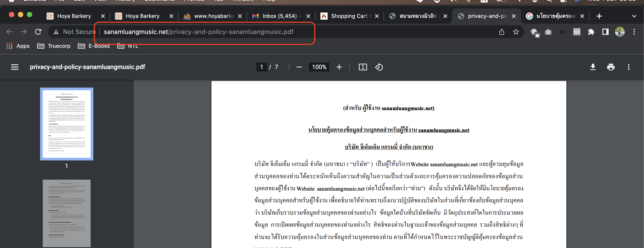This screenshot has width=644, height=248.
Task: Click the บริษัท จีเอ็มเอ็ม แกรมมี่ underlined heading
Action: pos(389,147)
